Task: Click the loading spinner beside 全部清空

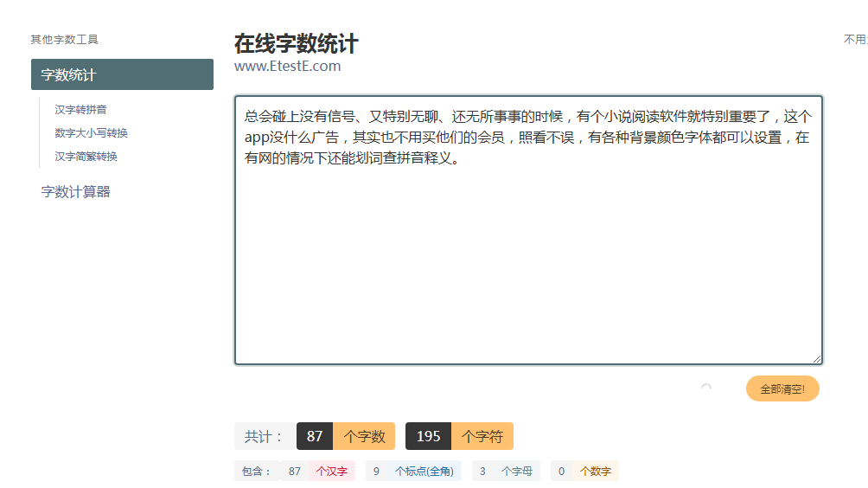Action: tap(705, 387)
